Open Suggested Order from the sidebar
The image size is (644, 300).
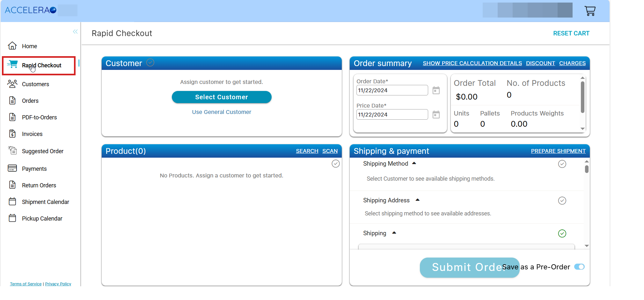pyautogui.click(x=42, y=151)
